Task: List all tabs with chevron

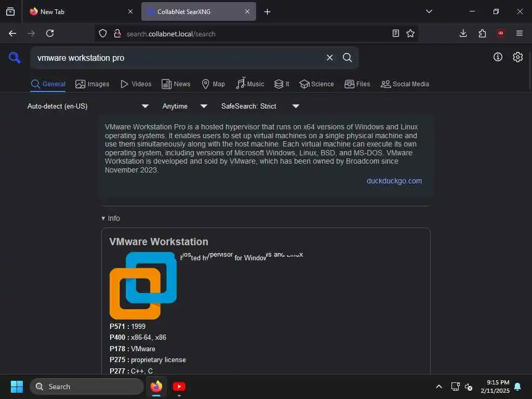Action: (429, 11)
